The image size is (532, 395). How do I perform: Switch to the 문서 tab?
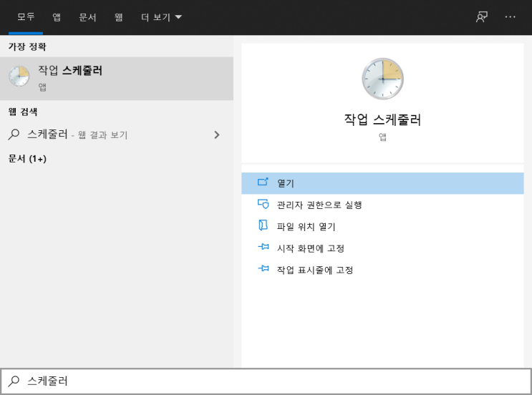pos(87,17)
